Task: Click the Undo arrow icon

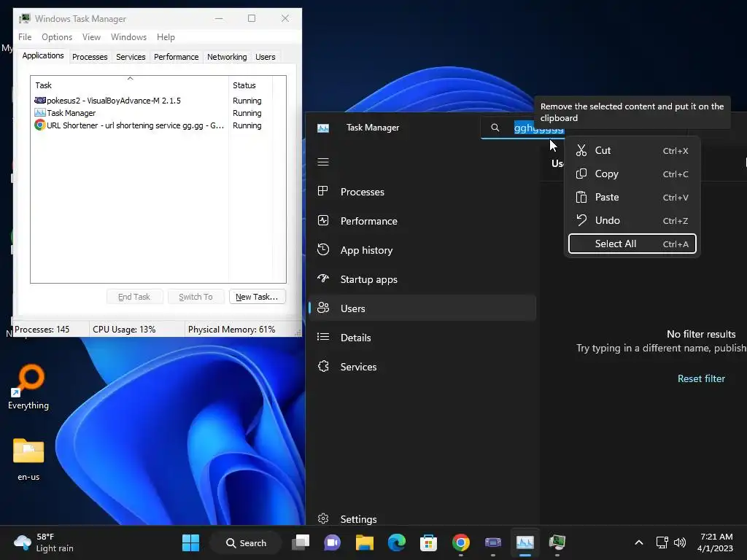Action: tap(581, 220)
